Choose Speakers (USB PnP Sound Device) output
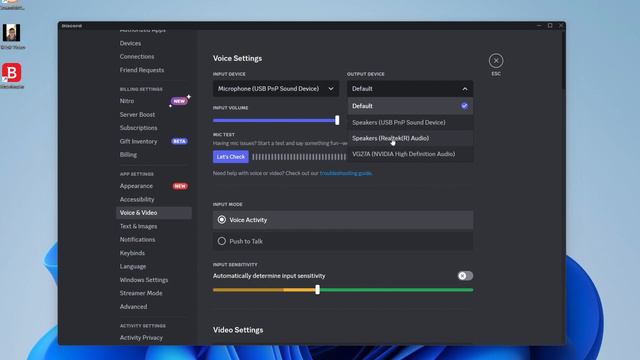Viewport: 640px width, 360px height. [410, 122]
